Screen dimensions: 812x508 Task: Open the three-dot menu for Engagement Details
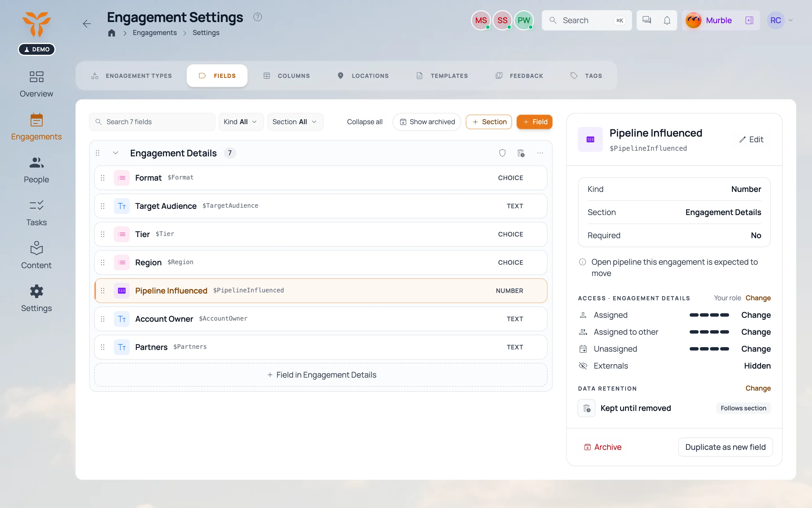540,153
